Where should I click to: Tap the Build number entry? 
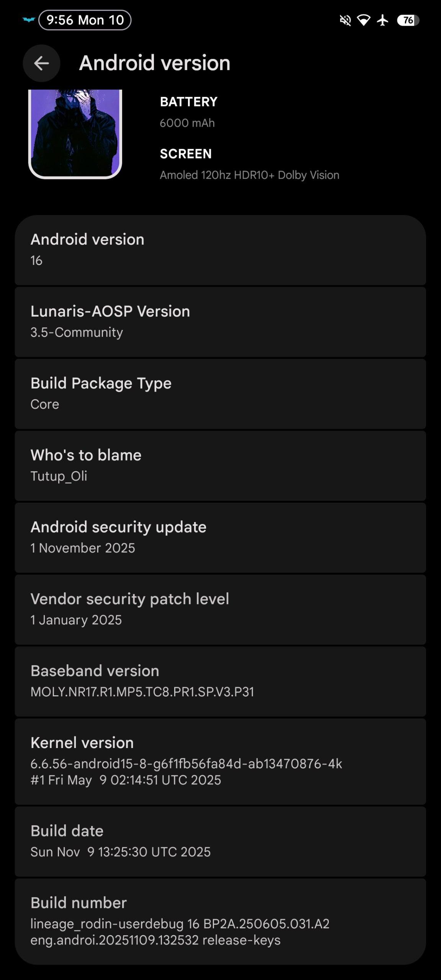pos(220,921)
